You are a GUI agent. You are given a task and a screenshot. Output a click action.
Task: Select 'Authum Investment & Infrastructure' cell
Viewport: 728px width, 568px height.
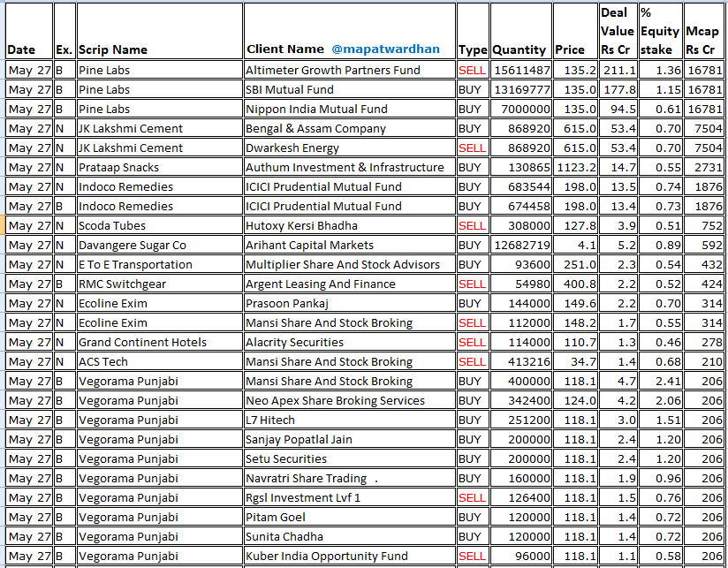point(350,168)
